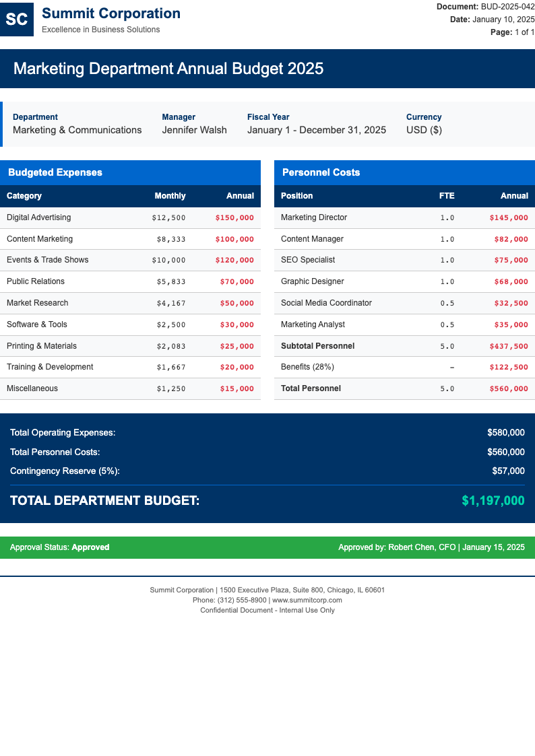Click the FTE column header
Viewport: 535px width, 756px height.
click(447, 196)
